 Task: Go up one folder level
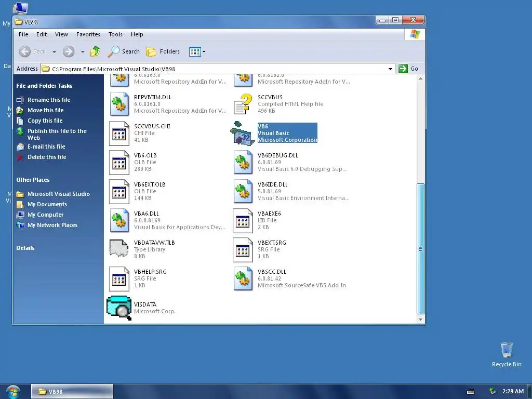point(95,51)
